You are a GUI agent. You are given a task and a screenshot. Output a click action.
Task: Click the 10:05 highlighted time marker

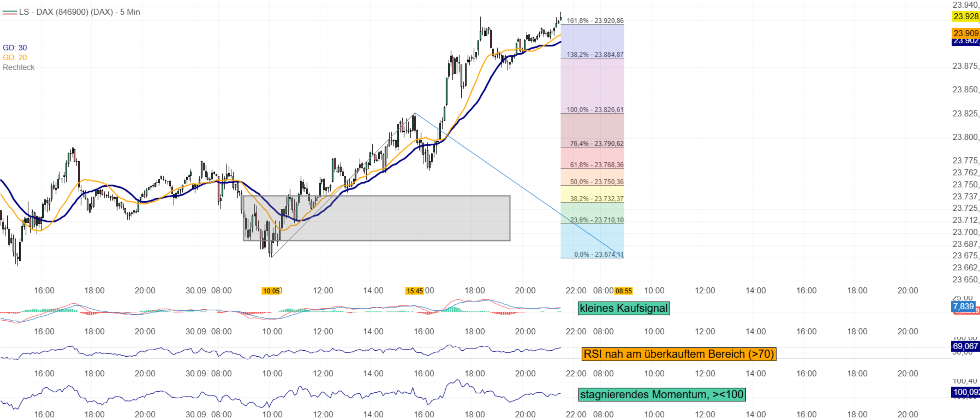[271, 291]
